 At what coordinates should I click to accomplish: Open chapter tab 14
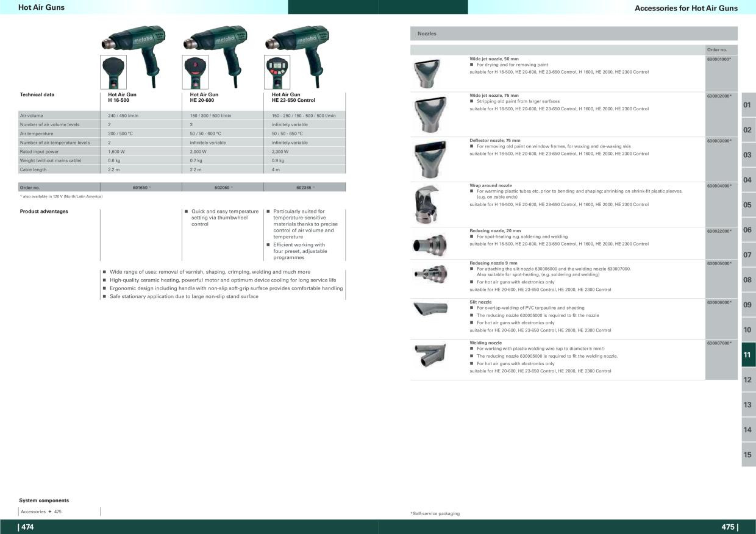click(749, 430)
